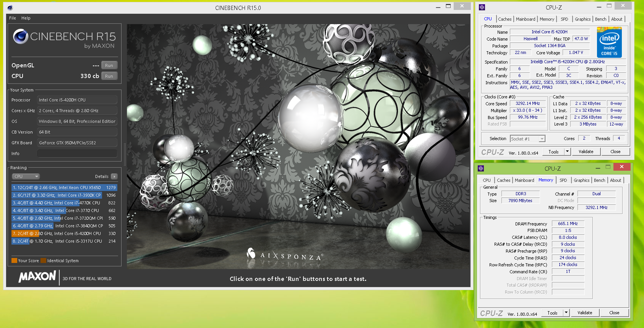Screen dimensions: 644x328
Task: Click the Core Speed 3292.14 MHz value
Action: click(528, 103)
